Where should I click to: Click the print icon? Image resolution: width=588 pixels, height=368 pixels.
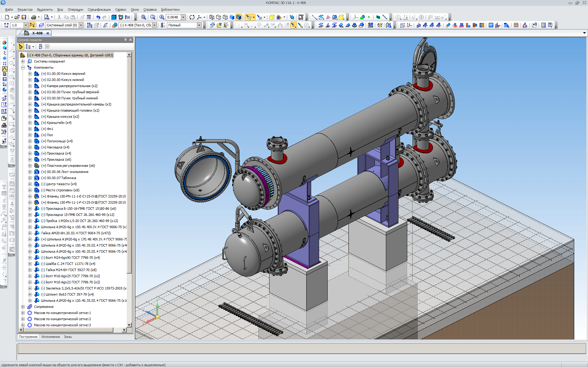click(x=33, y=17)
